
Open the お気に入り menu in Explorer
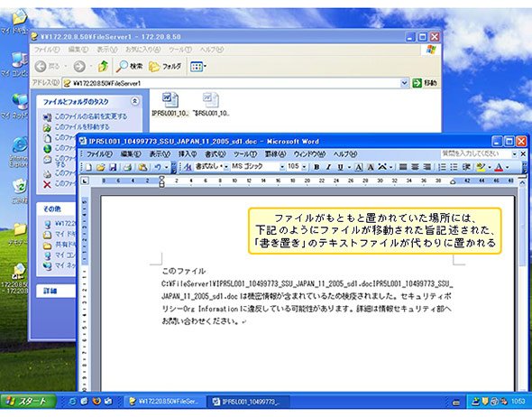tap(142, 50)
